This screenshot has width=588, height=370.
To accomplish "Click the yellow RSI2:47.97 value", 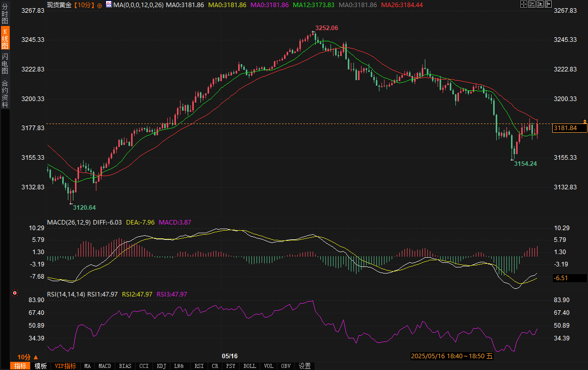I will pos(137,294).
